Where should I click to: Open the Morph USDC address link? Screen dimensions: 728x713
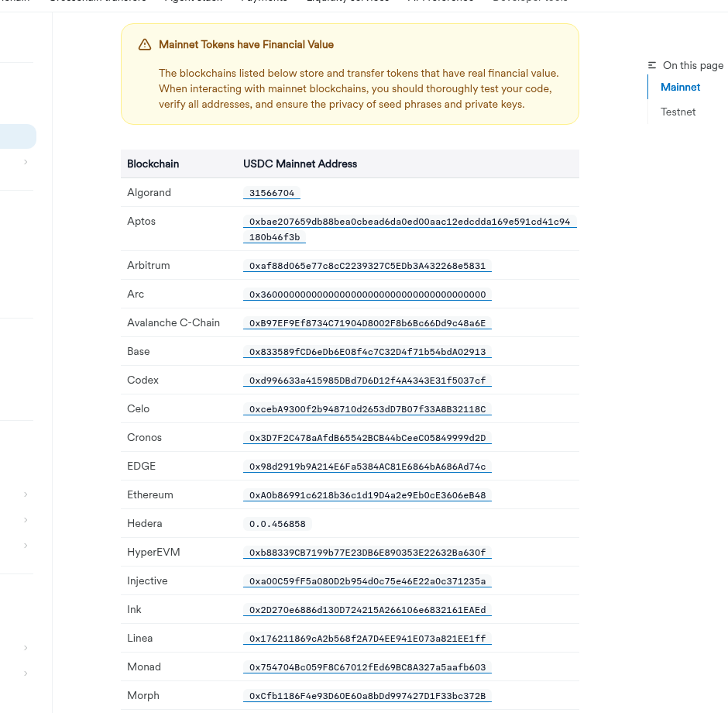pos(367,696)
